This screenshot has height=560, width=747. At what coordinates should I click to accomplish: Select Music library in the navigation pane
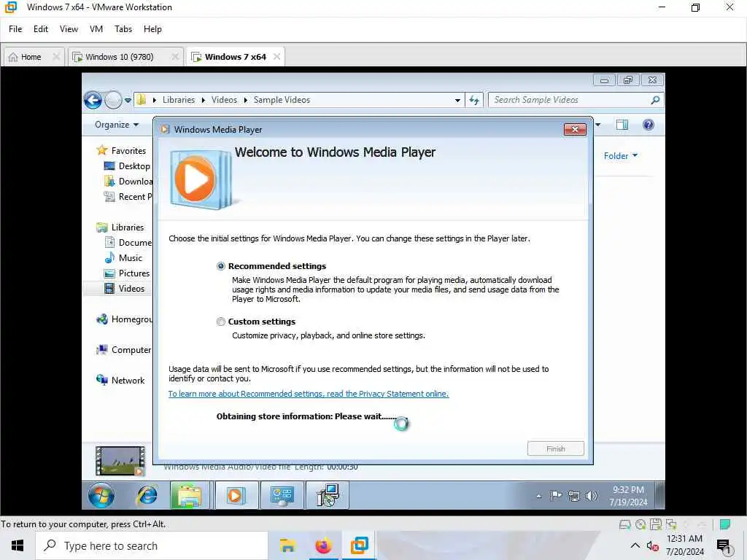(x=123, y=257)
